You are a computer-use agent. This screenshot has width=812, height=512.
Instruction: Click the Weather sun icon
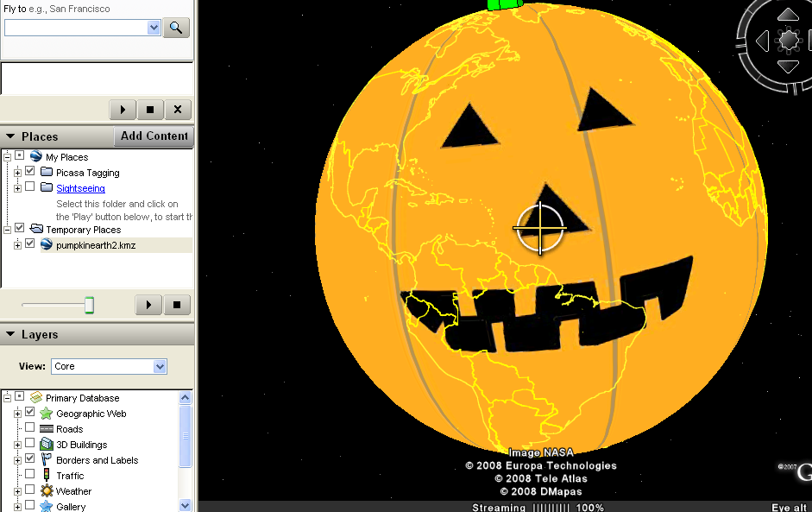(x=47, y=490)
